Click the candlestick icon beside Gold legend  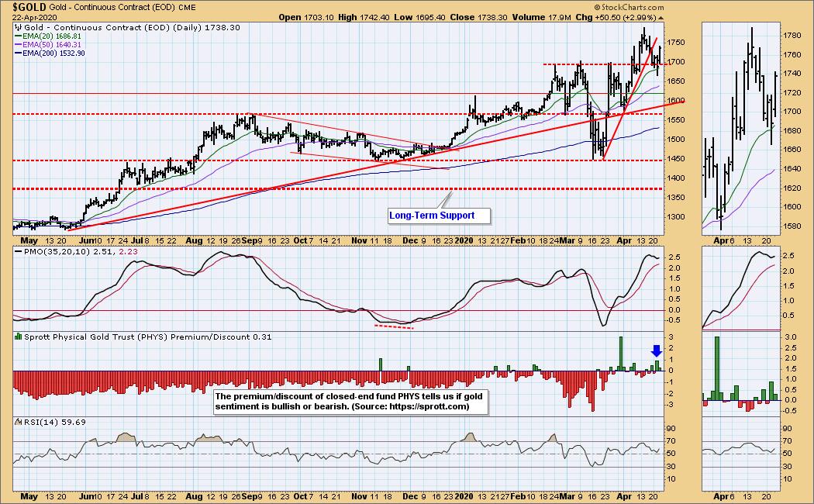click(x=18, y=27)
